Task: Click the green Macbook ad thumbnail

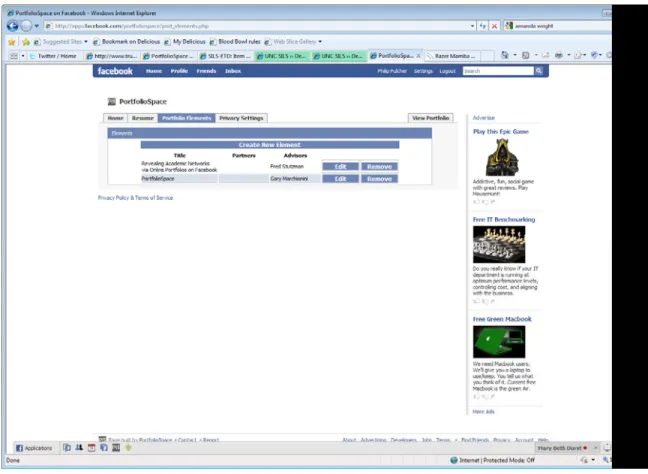Action: click(x=499, y=342)
